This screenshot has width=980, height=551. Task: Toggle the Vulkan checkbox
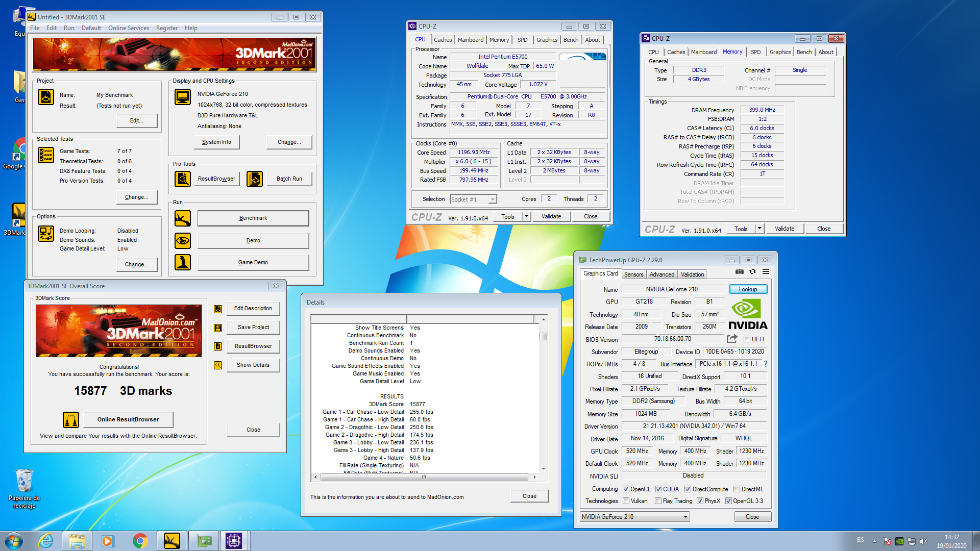[626, 501]
